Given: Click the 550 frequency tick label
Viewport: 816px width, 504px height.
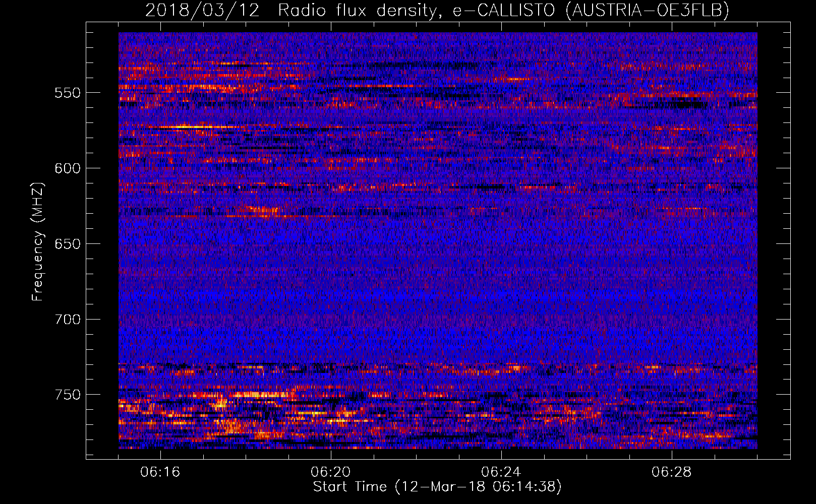Looking at the screenshot, I should [x=68, y=93].
